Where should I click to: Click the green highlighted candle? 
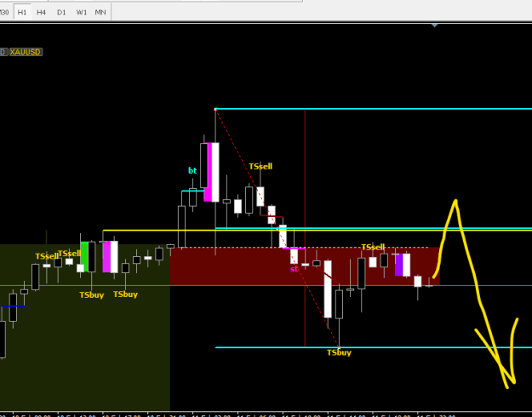coord(84,256)
